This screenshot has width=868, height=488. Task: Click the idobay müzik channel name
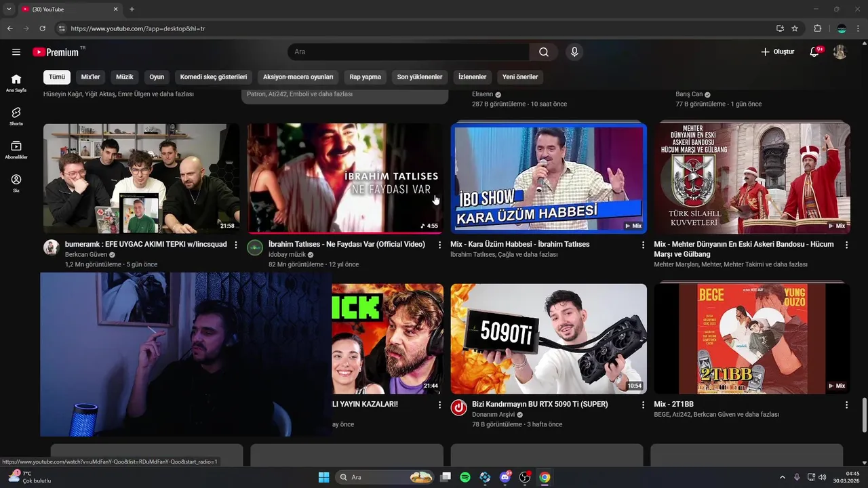[x=288, y=255]
